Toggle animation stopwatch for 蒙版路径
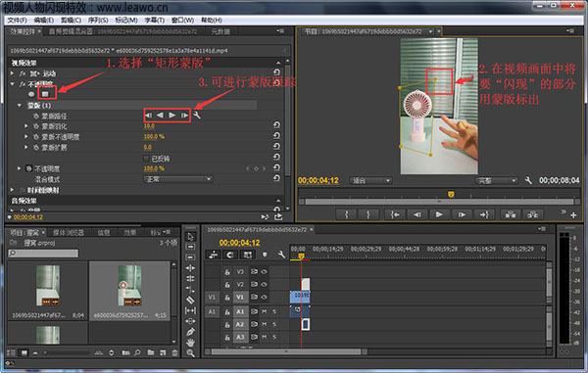Image resolution: width=588 pixels, height=373 pixels. 36,117
